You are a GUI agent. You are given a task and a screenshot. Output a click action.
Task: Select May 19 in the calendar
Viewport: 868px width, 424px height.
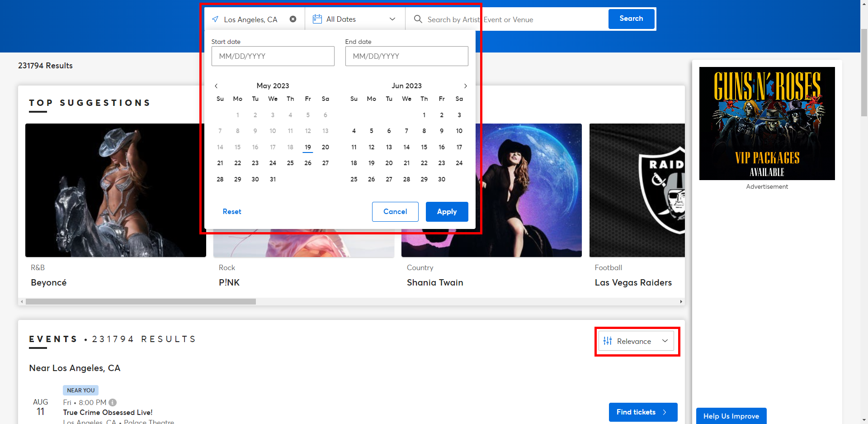click(x=308, y=147)
